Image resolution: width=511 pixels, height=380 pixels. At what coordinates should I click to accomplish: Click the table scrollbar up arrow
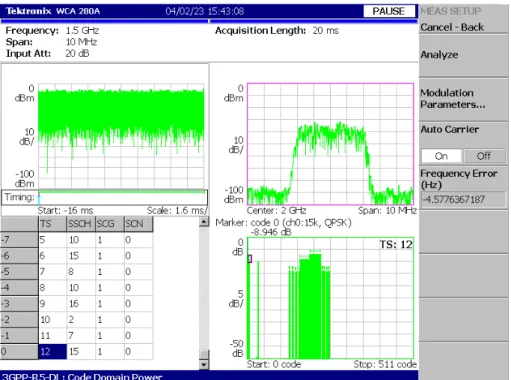click(x=204, y=221)
